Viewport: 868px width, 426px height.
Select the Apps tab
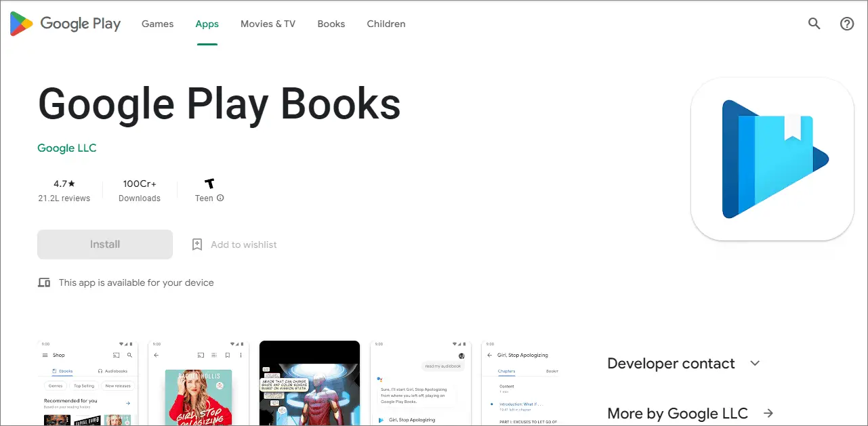[x=207, y=23]
